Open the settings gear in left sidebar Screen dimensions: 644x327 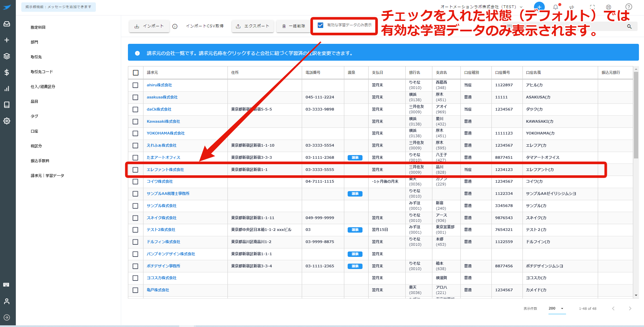click(x=7, y=121)
